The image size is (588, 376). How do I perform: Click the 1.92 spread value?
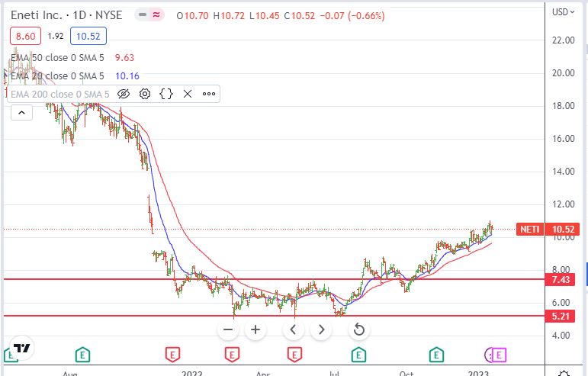point(56,36)
